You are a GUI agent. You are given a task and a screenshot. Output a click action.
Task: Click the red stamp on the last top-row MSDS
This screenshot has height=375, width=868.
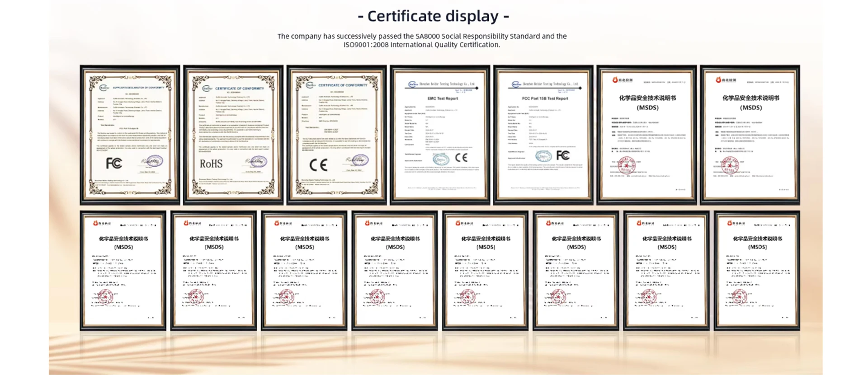730,165
